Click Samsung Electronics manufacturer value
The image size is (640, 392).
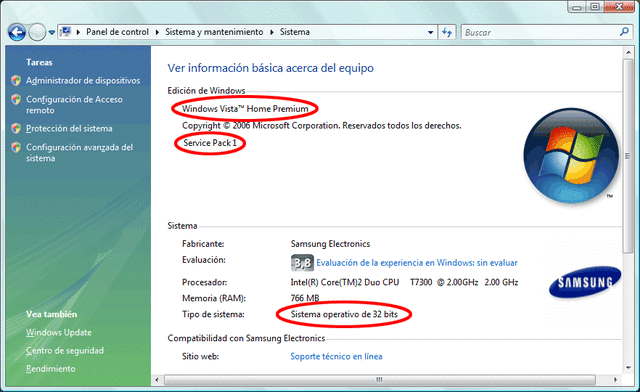pos(330,244)
